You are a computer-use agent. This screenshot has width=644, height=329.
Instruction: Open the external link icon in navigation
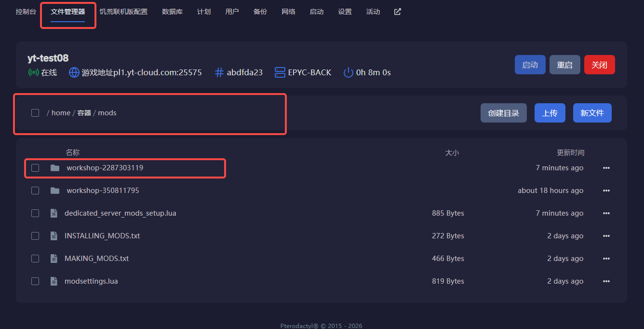pos(397,12)
